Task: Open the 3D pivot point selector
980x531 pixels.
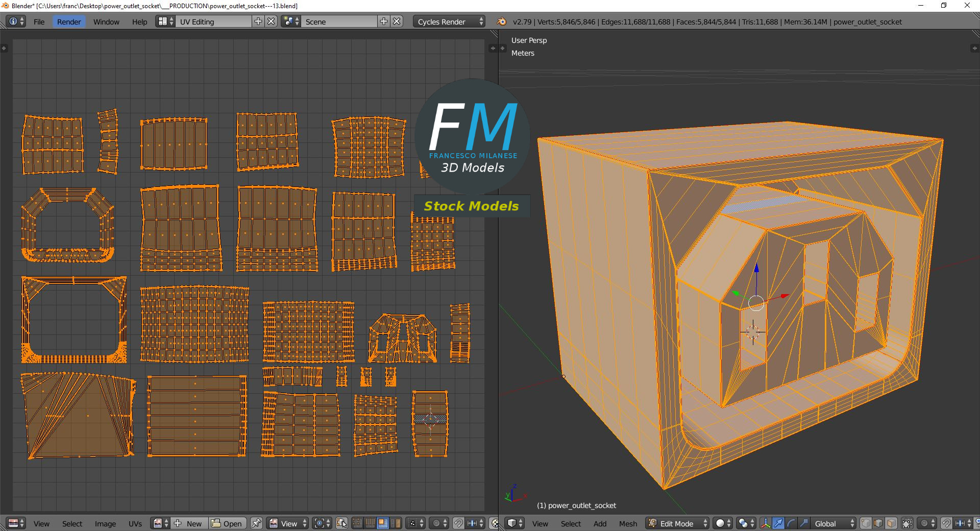Action: [746, 523]
